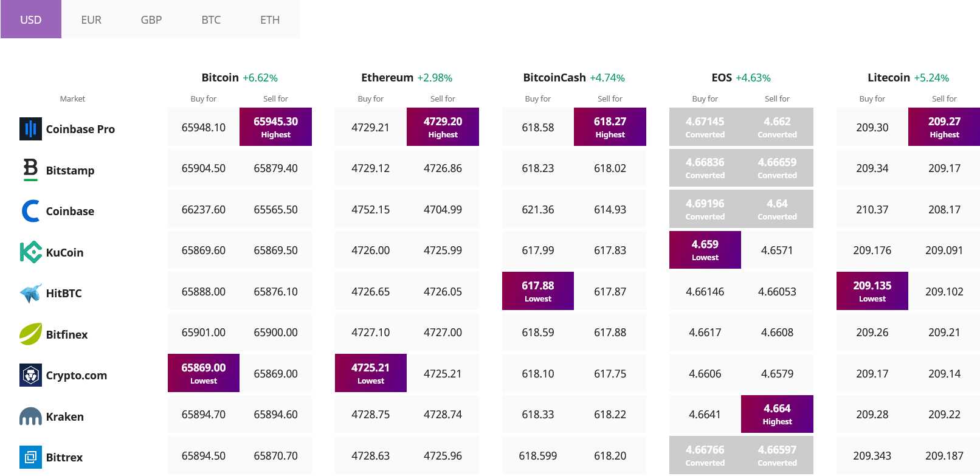Click Bittrex Bitcoin sell price 65870.70
Image resolution: width=980 pixels, height=476 pixels.
tap(275, 455)
